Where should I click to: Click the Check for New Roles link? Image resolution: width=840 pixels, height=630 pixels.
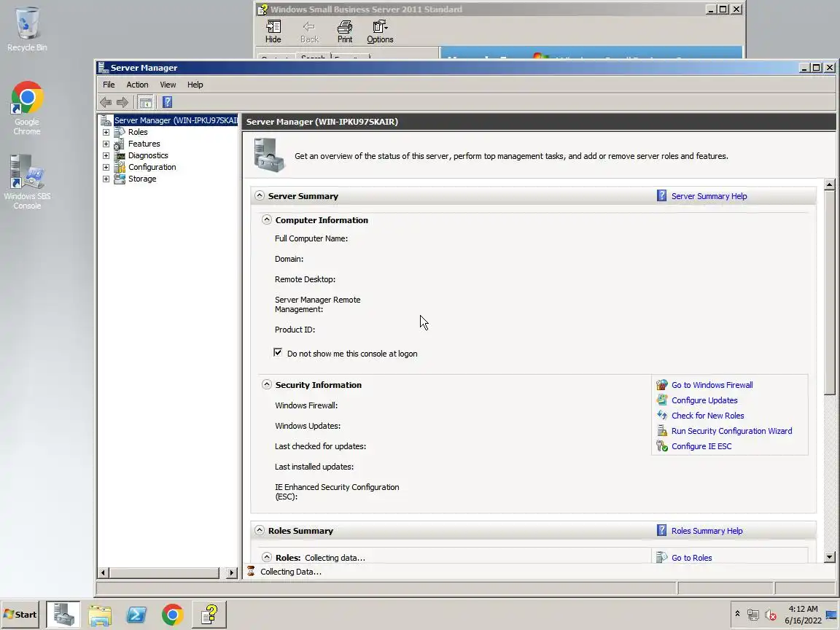click(708, 416)
